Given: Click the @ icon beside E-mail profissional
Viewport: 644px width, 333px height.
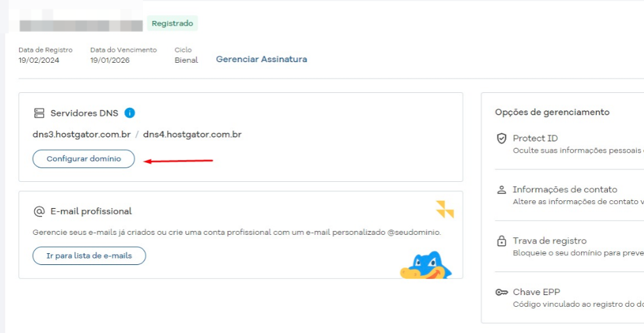Looking at the screenshot, I should (39, 211).
